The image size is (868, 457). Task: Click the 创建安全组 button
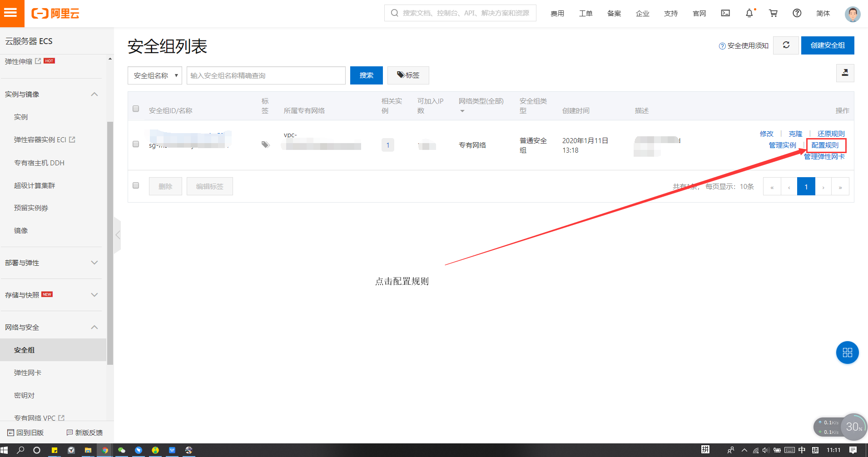click(x=828, y=45)
